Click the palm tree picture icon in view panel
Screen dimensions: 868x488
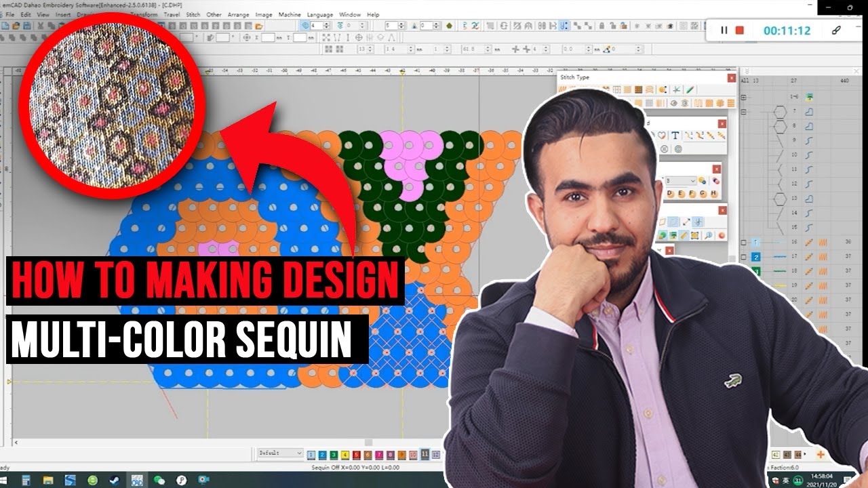click(673, 235)
